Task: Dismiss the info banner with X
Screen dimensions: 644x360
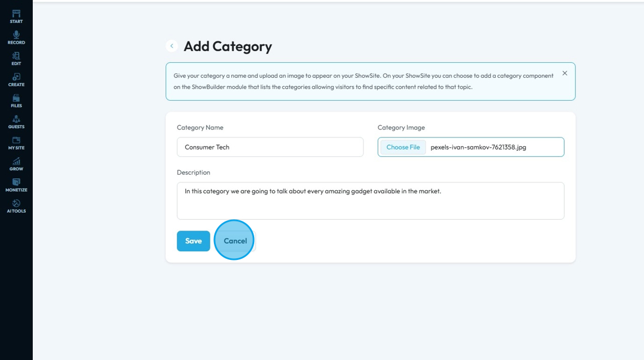Action: [565, 73]
